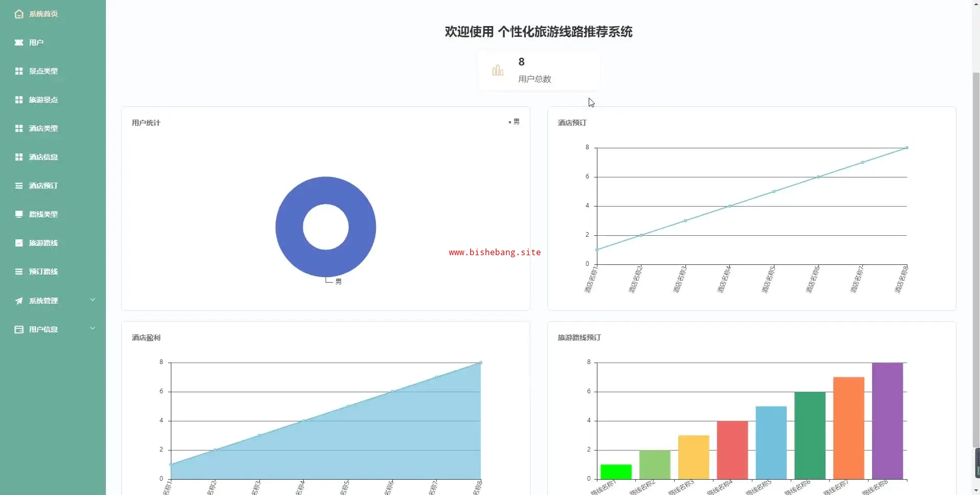Click the grid icon beside 景点类型
The width and height of the screenshot is (980, 495).
19,71
